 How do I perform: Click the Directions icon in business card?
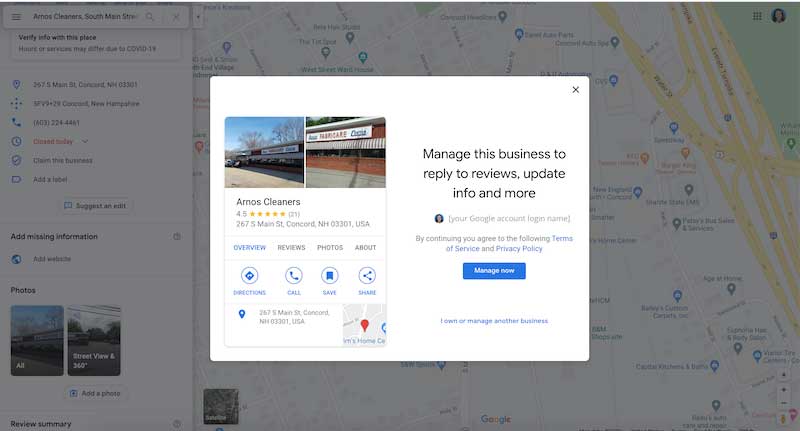[249, 275]
